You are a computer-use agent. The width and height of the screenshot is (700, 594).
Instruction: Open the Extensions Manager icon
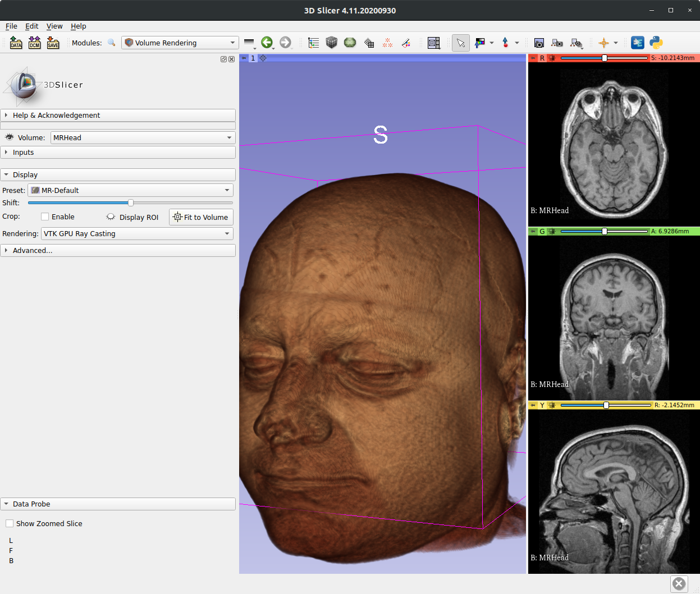click(x=638, y=43)
